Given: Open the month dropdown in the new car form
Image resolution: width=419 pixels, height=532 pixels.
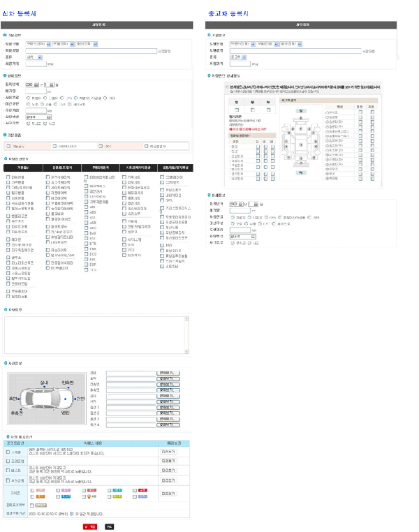Looking at the screenshot, I should [49, 84].
